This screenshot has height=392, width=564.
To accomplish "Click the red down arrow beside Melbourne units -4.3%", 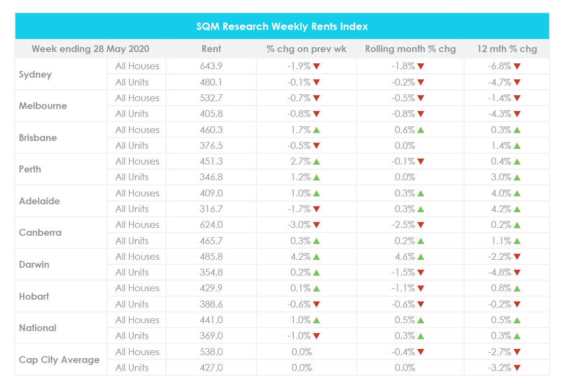I will point(517,114).
